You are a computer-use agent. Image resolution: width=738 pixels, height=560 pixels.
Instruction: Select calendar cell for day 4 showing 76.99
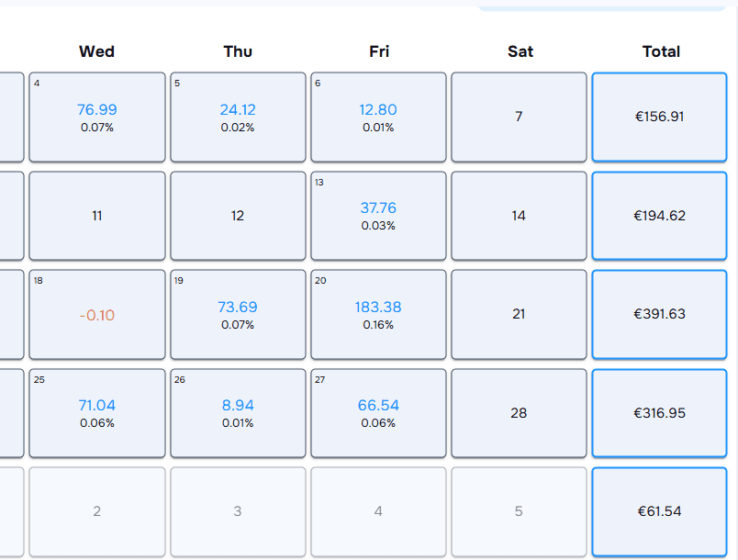pyautogui.click(x=96, y=117)
